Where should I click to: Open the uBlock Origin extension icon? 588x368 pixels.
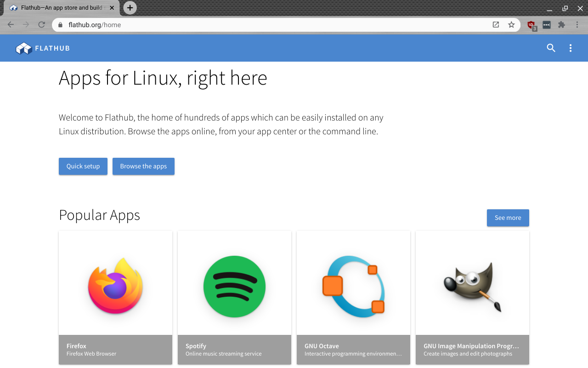[x=531, y=25]
